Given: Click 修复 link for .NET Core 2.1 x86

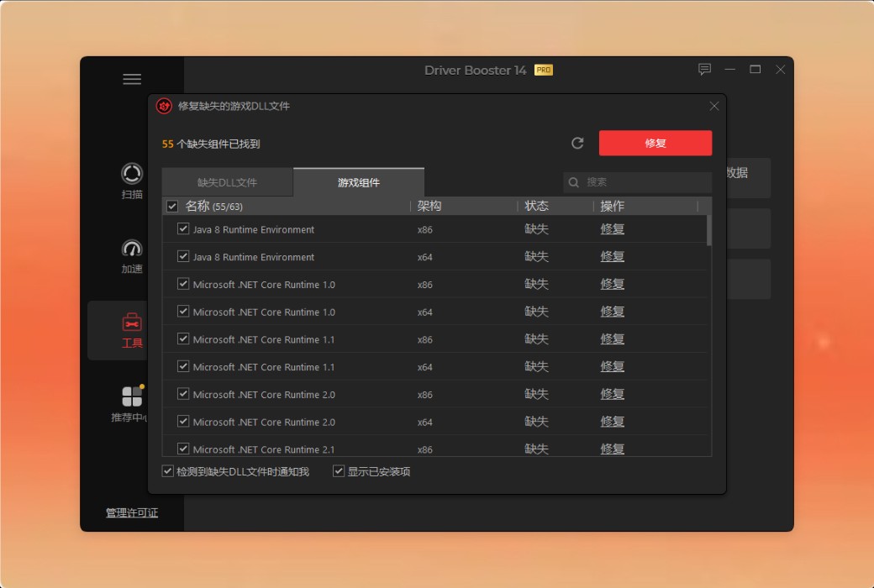Looking at the screenshot, I should [612, 449].
